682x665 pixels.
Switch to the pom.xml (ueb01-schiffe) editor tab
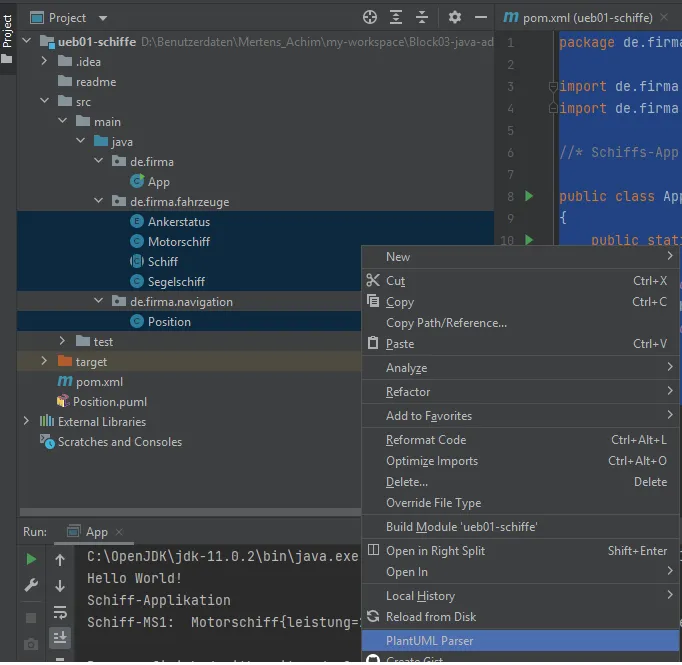point(587,18)
